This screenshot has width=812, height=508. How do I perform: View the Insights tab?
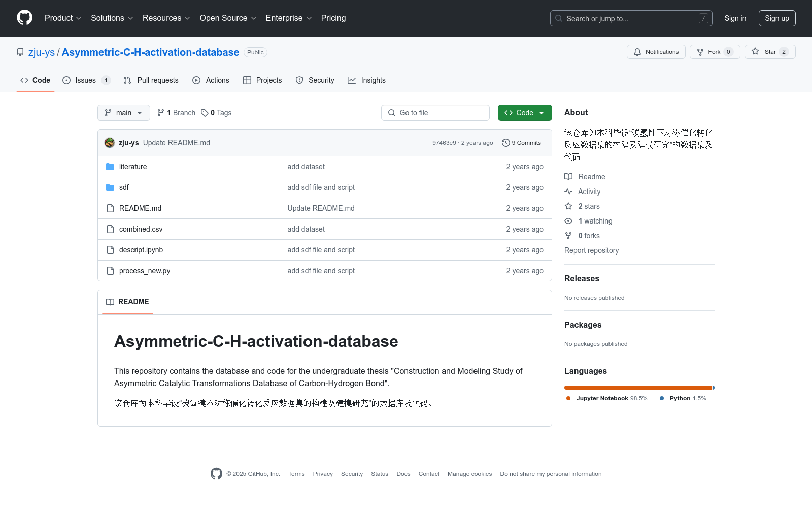coord(366,80)
